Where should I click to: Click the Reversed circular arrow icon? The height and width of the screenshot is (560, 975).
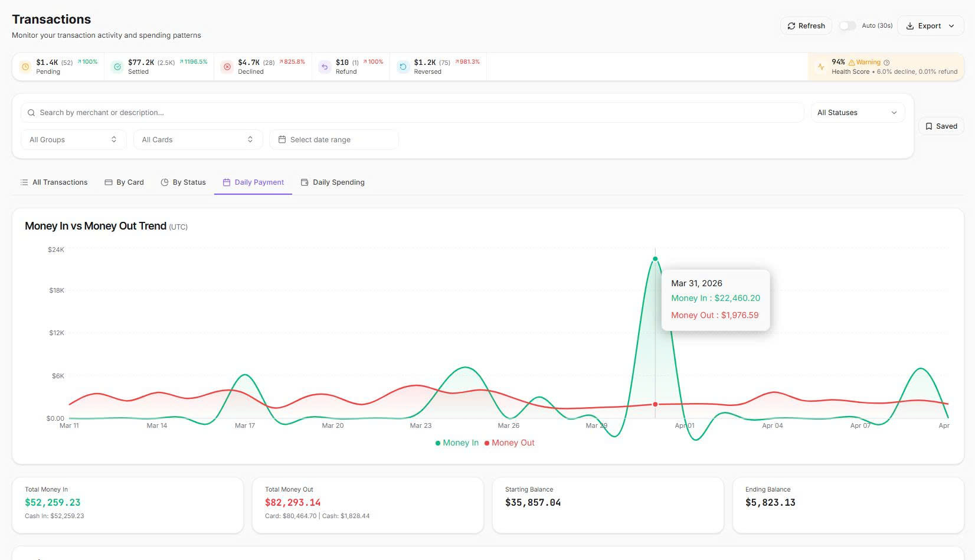[403, 67]
